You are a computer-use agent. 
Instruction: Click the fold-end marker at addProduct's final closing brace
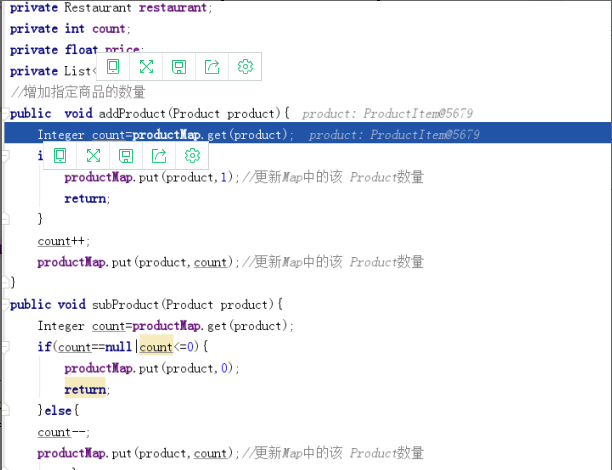click(5, 282)
